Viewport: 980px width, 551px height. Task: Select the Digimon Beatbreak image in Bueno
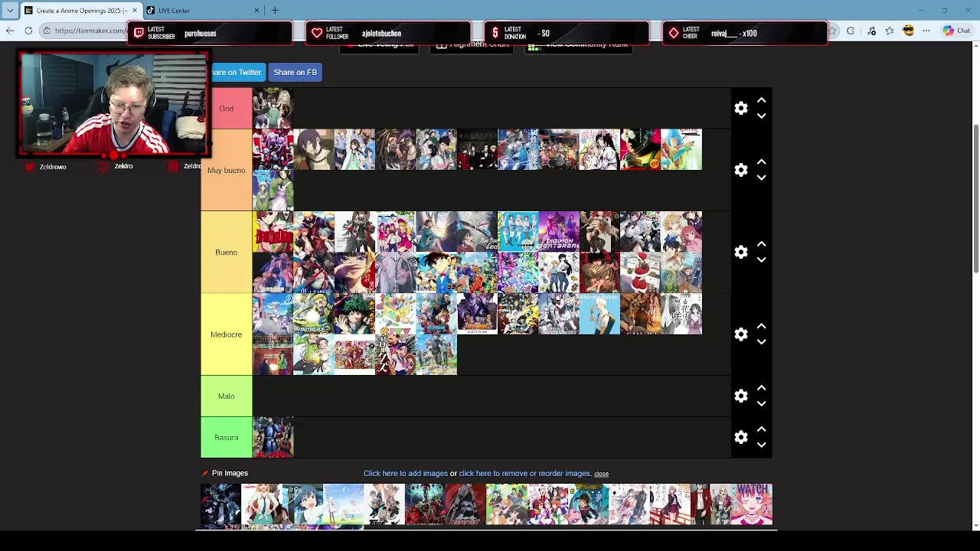point(559,231)
